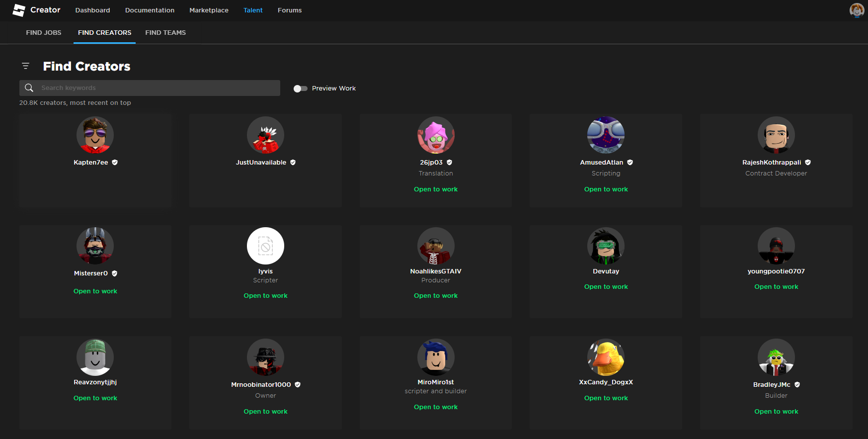The width and height of the screenshot is (868, 439).
Task: Click the verified badge next to RajeshKothrappali
Action: pos(808,163)
